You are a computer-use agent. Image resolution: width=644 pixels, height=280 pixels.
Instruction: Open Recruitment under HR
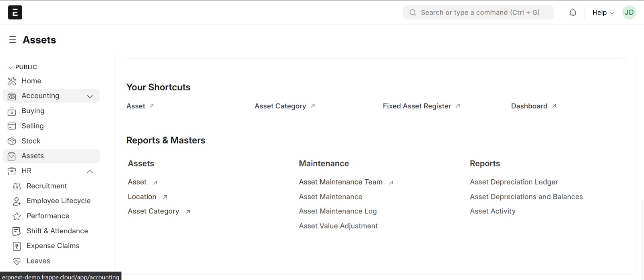[x=47, y=186]
